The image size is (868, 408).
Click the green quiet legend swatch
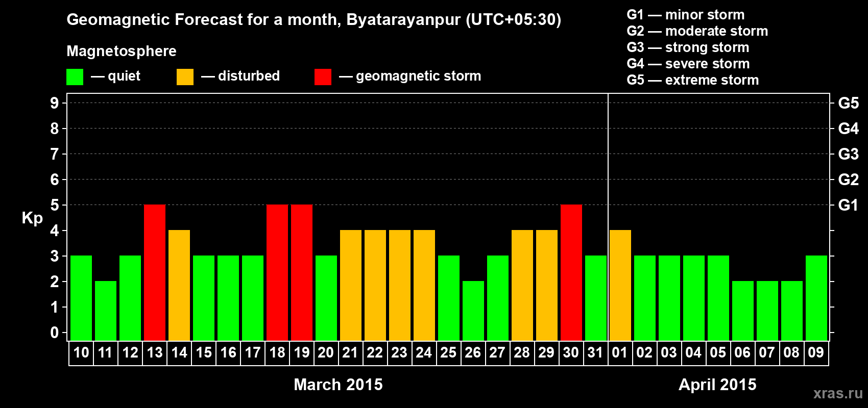(x=75, y=77)
